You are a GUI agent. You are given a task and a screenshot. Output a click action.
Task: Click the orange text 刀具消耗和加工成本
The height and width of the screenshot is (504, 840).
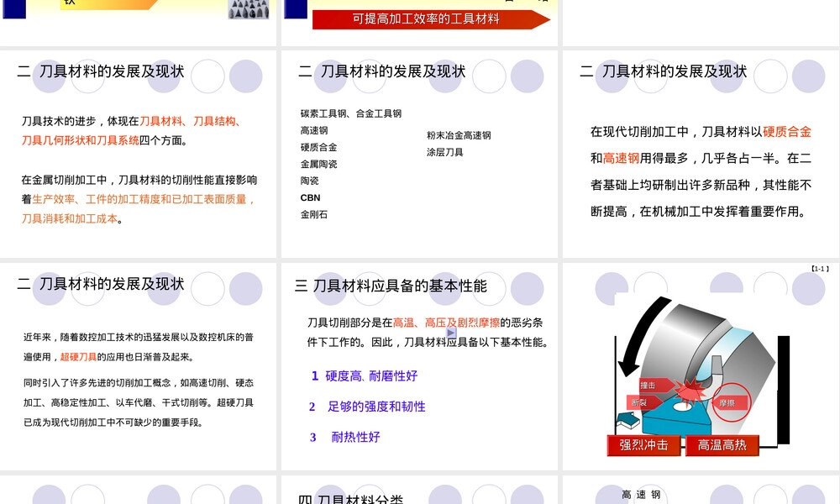[x=70, y=218]
